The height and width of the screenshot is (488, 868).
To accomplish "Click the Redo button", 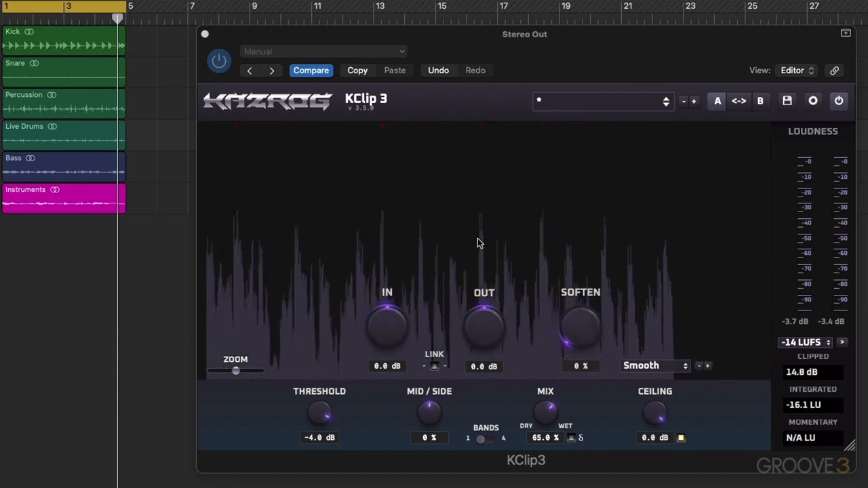I will tap(475, 70).
